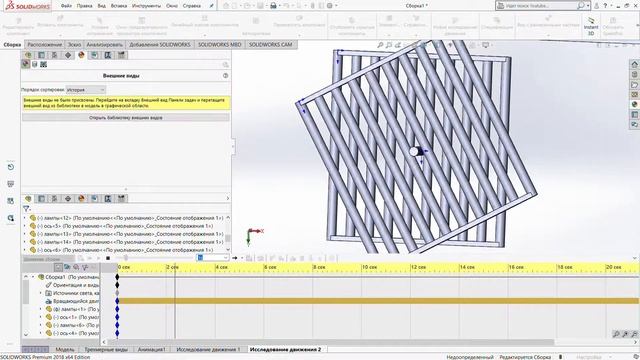Image resolution: width=640 pixels, height=360 pixels.
Task: Open Help question mark in title bar
Action: [x=605, y=6]
